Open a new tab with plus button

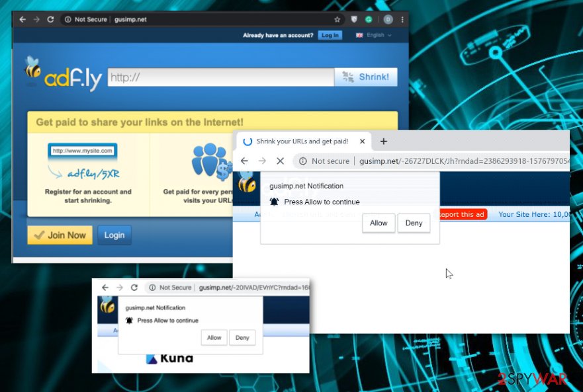click(x=383, y=141)
